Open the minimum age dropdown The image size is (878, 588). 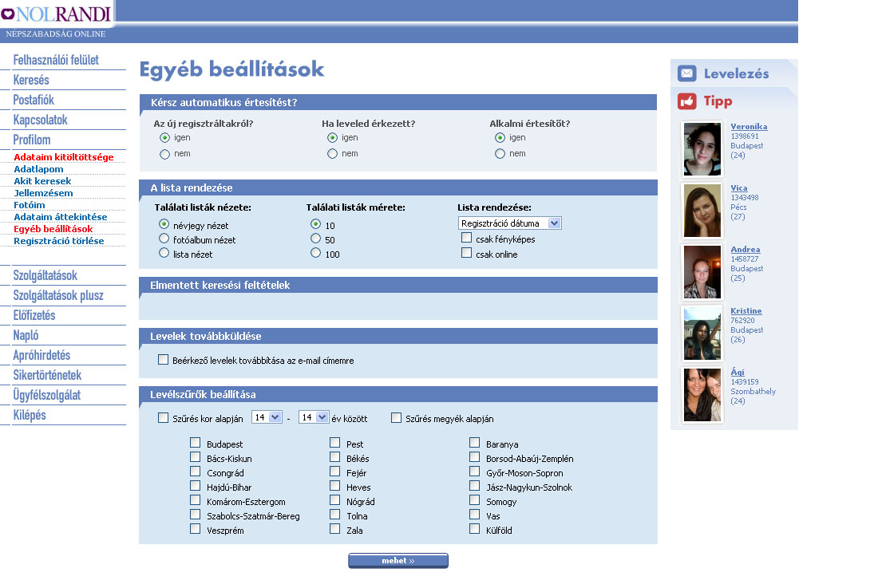(267, 417)
